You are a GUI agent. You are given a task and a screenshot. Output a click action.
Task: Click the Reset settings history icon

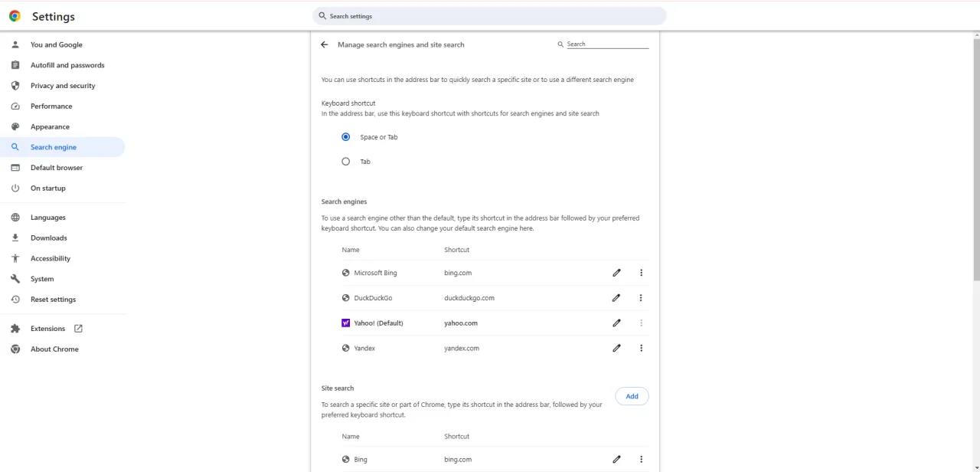tap(16, 299)
